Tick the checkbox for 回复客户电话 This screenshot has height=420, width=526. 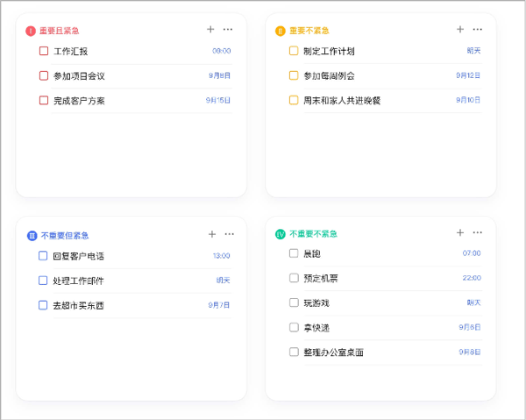coord(43,256)
